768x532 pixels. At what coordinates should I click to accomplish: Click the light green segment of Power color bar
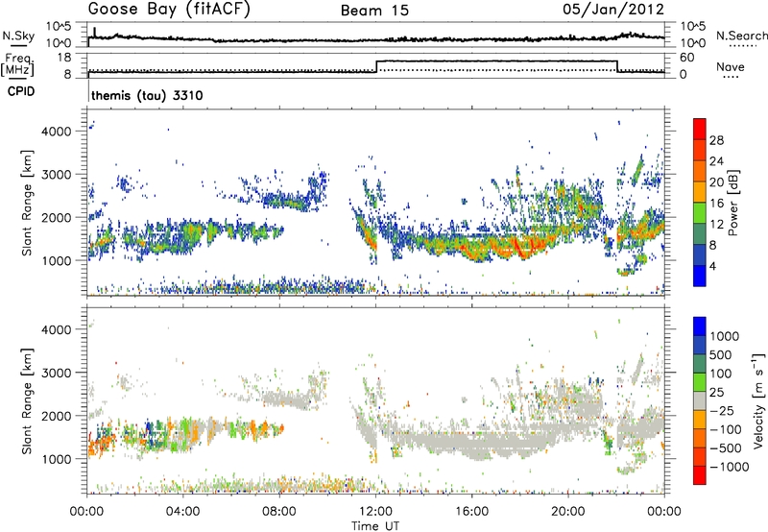click(700, 212)
